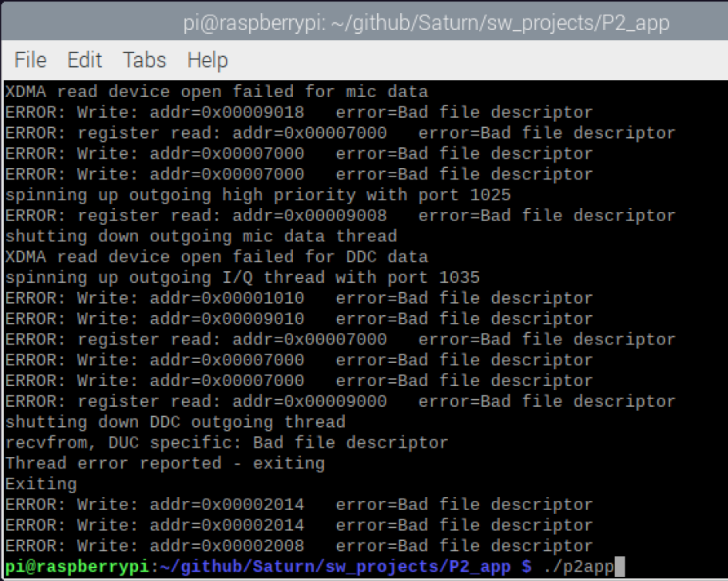728x581 pixels.
Task: Click the 'Exiting' output line
Action: [x=40, y=484]
